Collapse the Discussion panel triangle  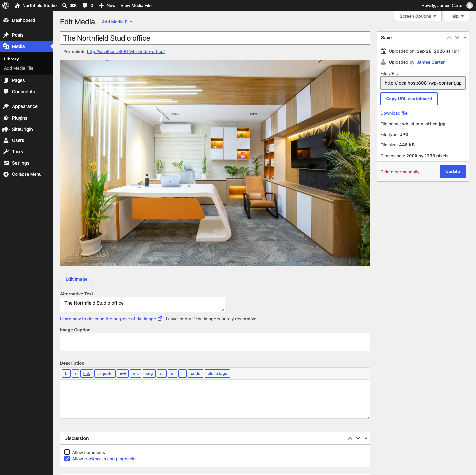(366, 438)
